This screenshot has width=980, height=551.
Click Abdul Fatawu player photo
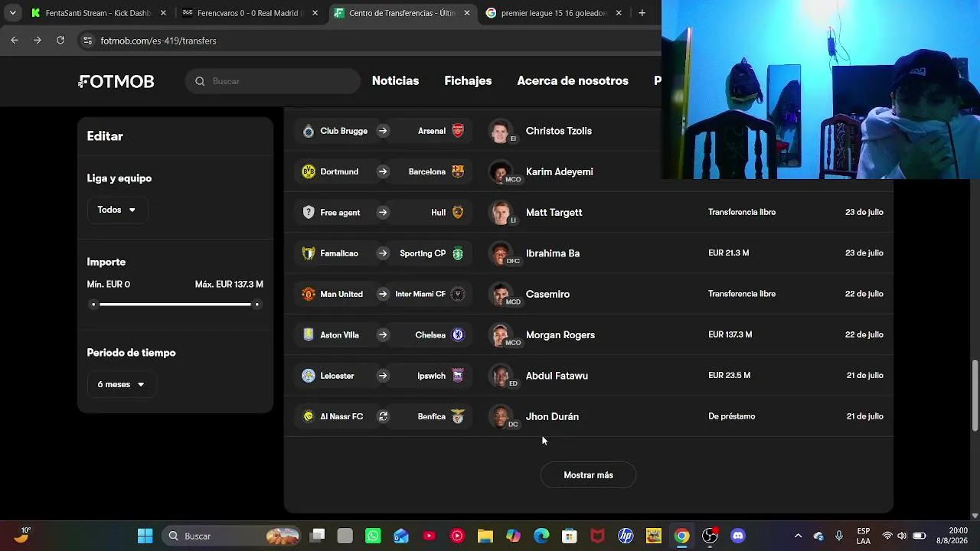pos(500,376)
